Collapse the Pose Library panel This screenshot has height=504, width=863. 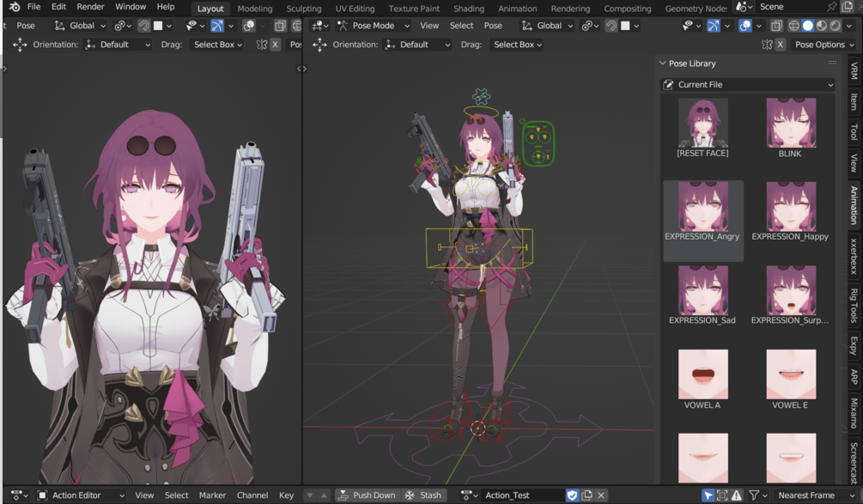tap(663, 64)
